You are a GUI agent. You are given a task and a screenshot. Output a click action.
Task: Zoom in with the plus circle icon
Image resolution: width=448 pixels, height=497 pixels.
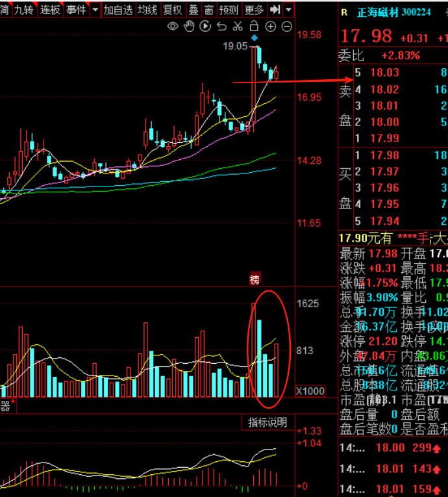coord(270,27)
